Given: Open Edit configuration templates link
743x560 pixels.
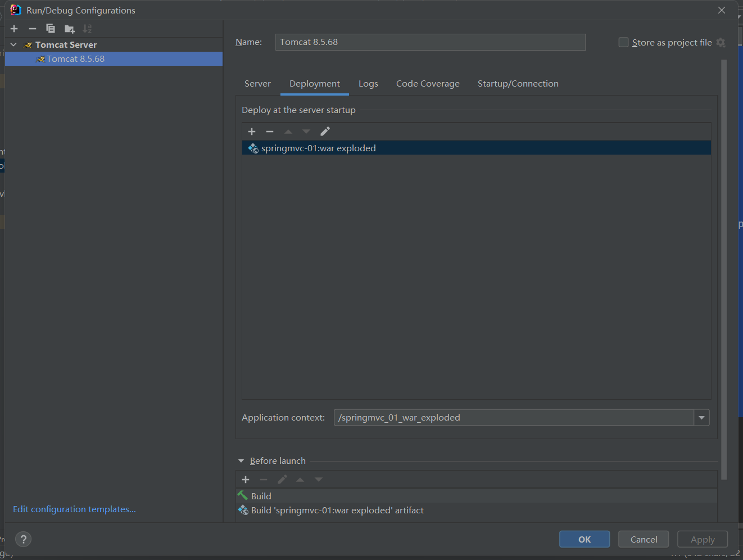Looking at the screenshot, I should pos(74,509).
